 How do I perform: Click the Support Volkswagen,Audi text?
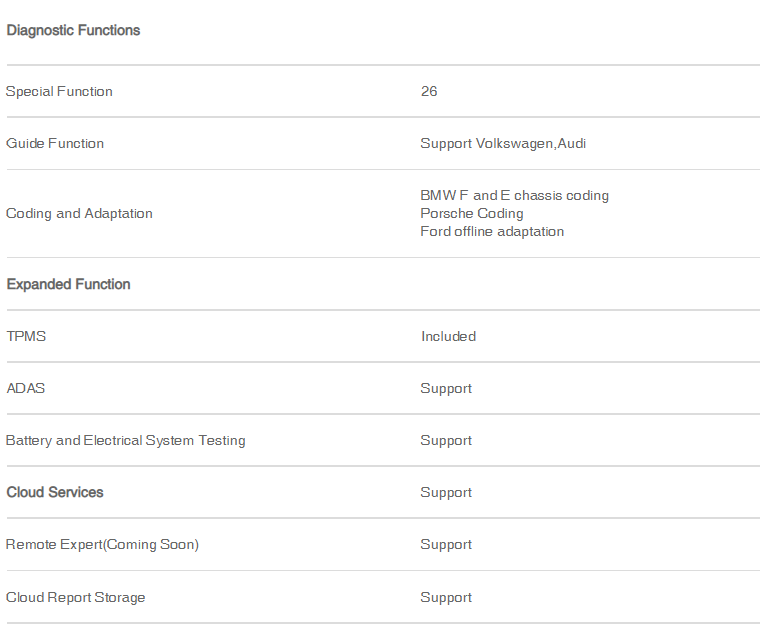[503, 143]
